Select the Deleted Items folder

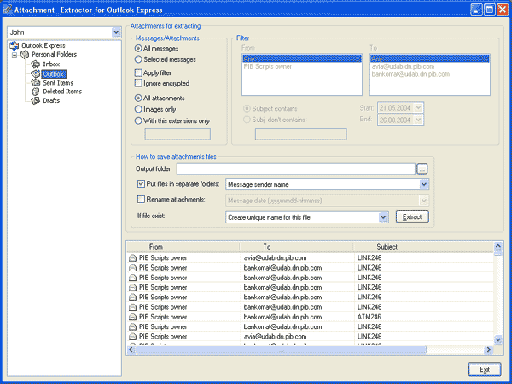(62, 91)
